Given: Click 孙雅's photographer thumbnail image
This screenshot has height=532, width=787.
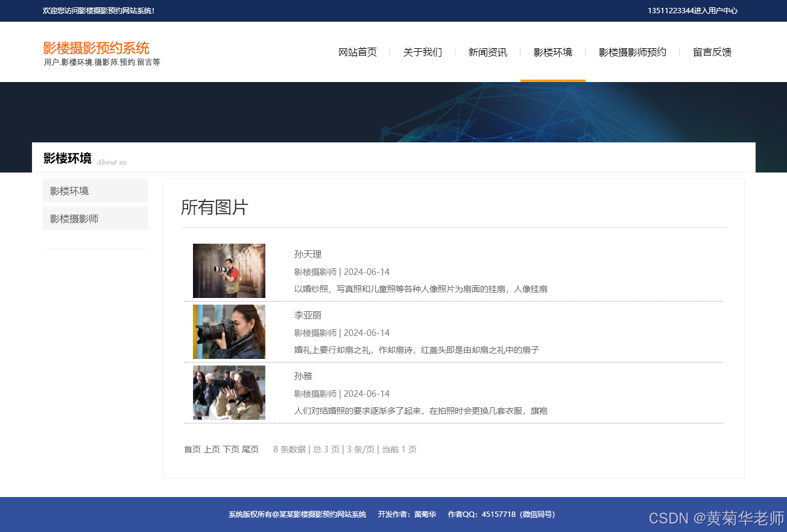Looking at the screenshot, I should click(x=229, y=392).
